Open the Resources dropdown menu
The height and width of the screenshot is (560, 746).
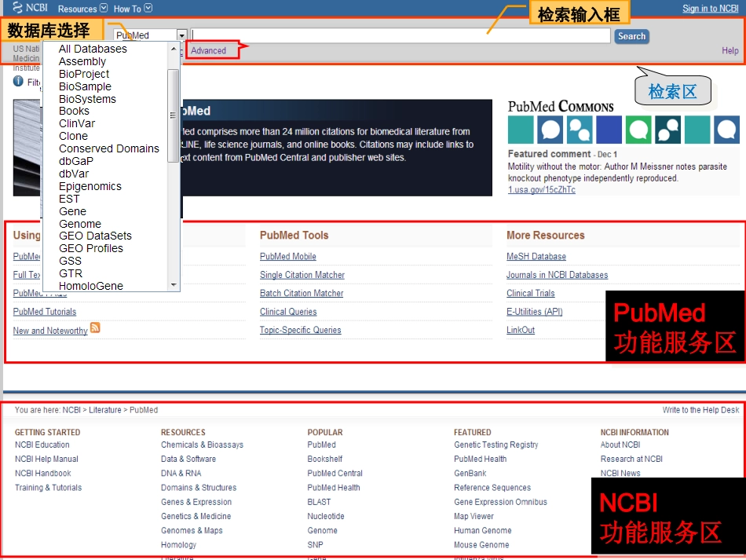coord(82,9)
